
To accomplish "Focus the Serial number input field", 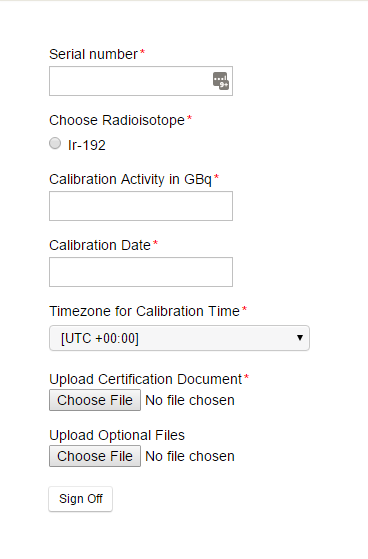I will (x=141, y=81).
